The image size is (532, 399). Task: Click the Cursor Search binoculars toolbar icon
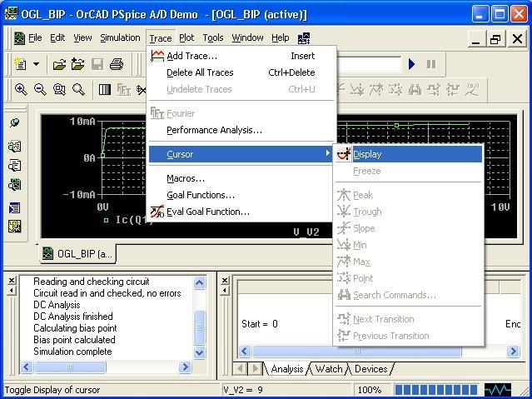click(x=415, y=90)
